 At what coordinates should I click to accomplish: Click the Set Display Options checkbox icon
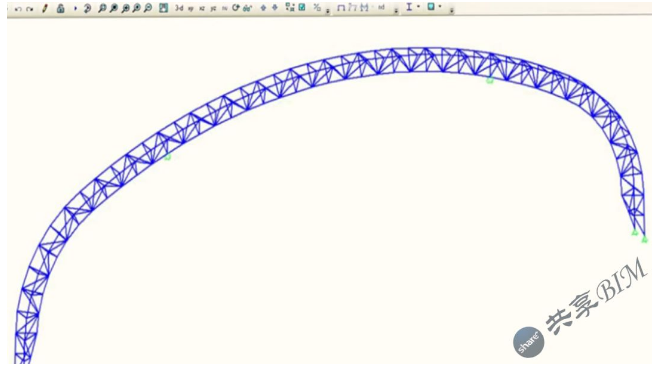pyautogui.click(x=302, y=7)
